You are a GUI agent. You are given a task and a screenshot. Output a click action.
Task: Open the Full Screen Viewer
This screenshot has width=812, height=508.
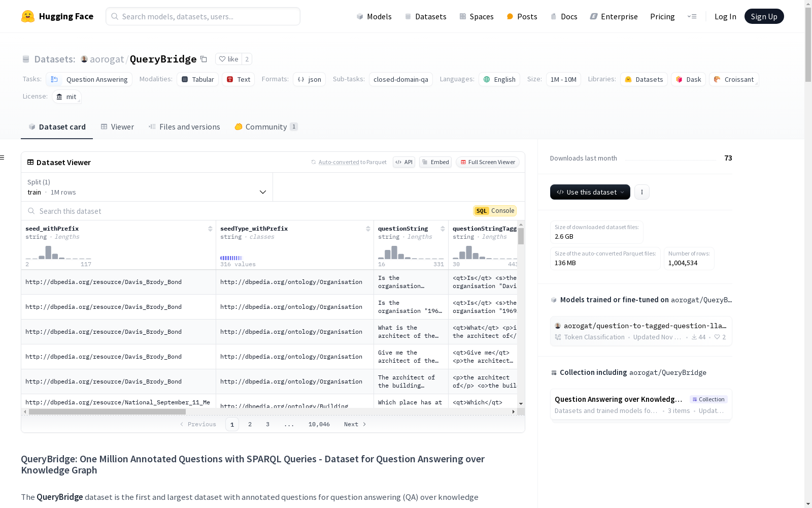click(488, 162)
